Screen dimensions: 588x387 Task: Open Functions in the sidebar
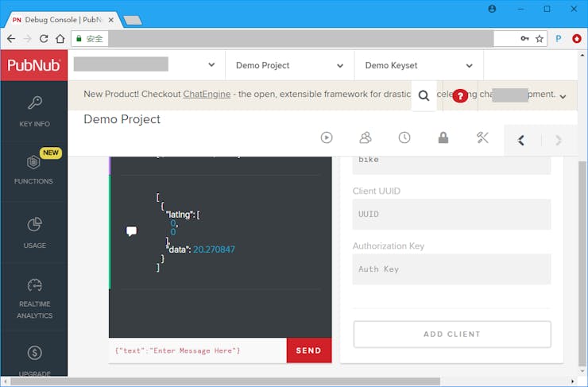tap(34, 169)
